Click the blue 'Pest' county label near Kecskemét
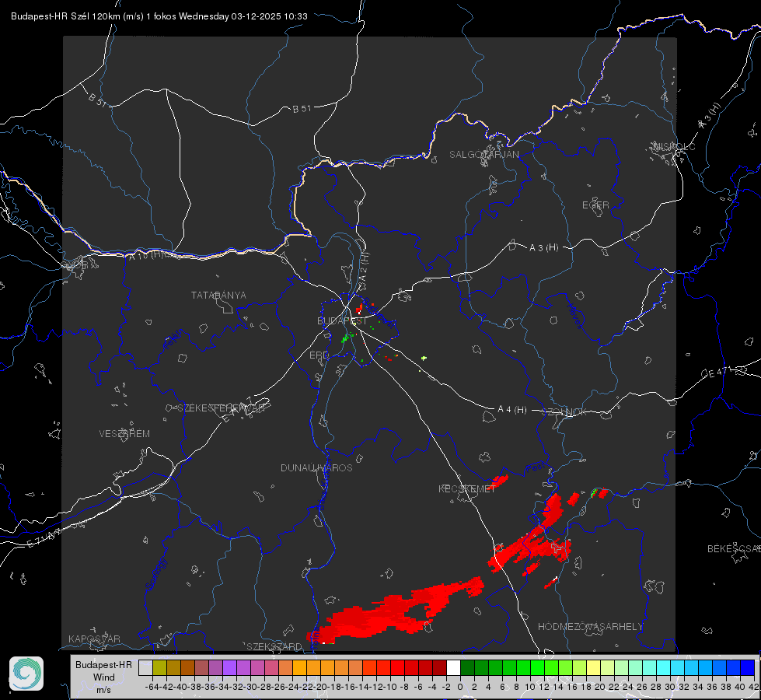This screenshot has width=761, height=700. pyautogui.click(x=536, y=468)
